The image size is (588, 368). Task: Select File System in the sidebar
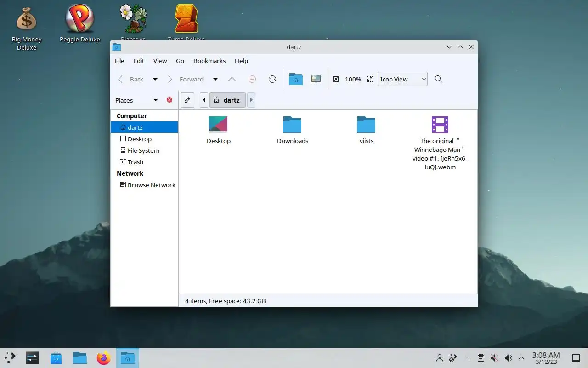click(x=144, y=150)
